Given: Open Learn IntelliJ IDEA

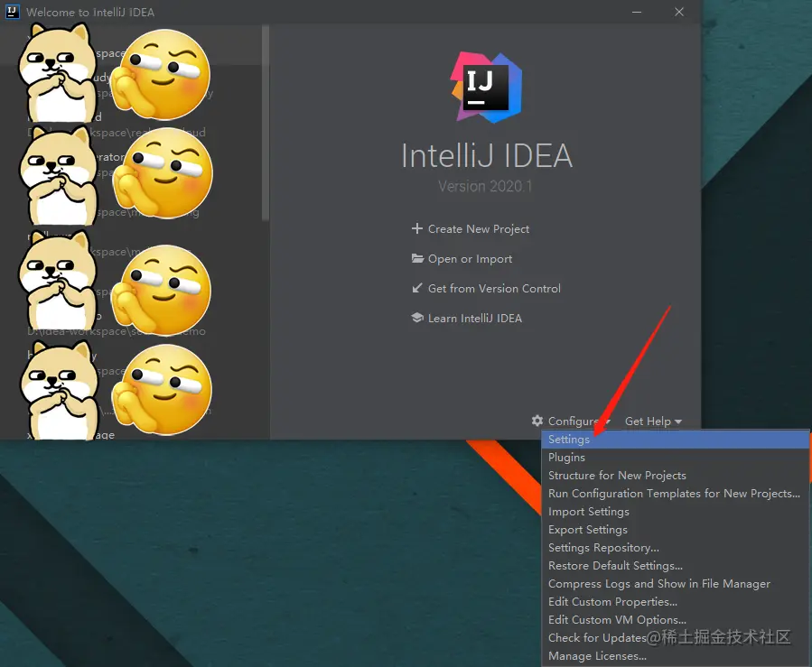Looking at the screenshot, I should [x=475, y=319].
